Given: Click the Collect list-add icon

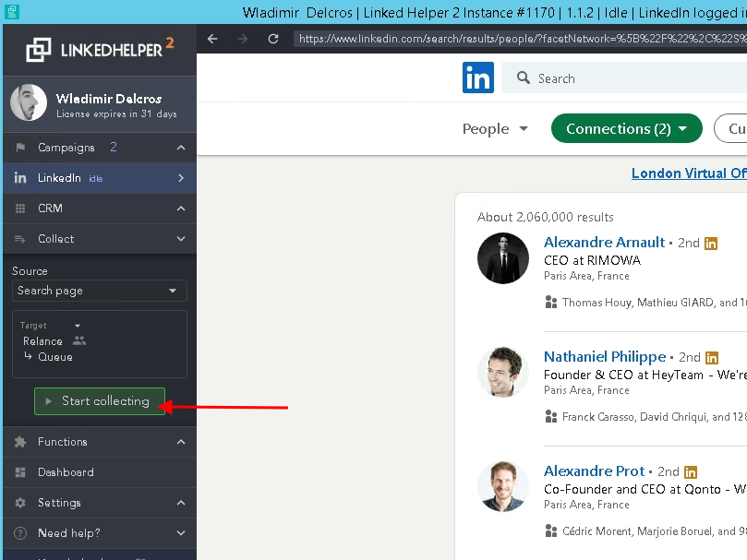Looking at the screenshot, I should [20, 239].
